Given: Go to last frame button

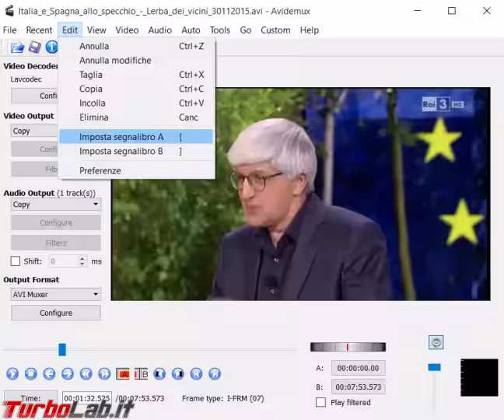Looking at the screenshot, I should click(x=215, y=374).
